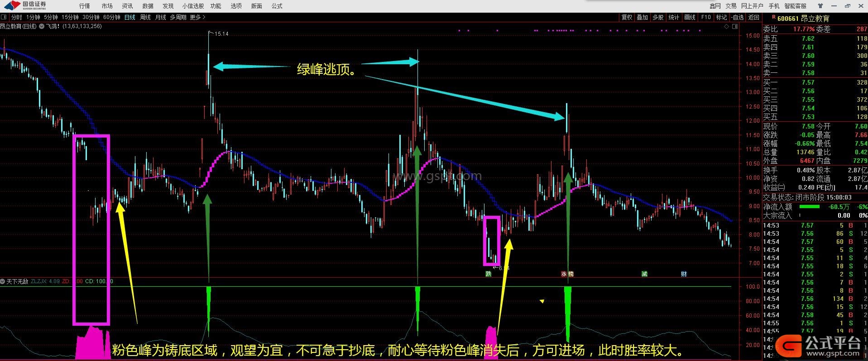Click the 卖五 order book row

815,38
